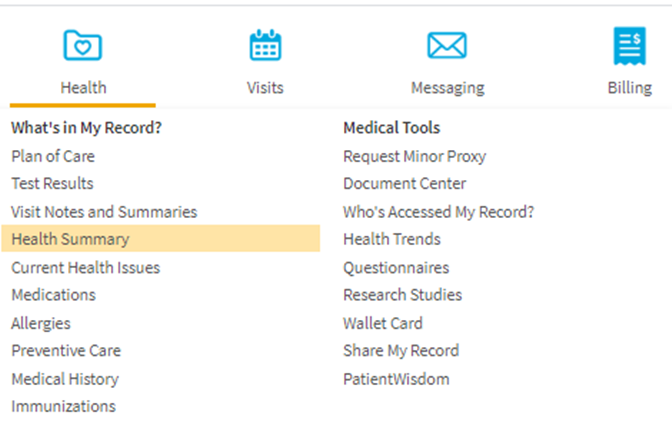View Allergies in my record
The width and height of the screenshot is (672, 426).
click(41, 323)
